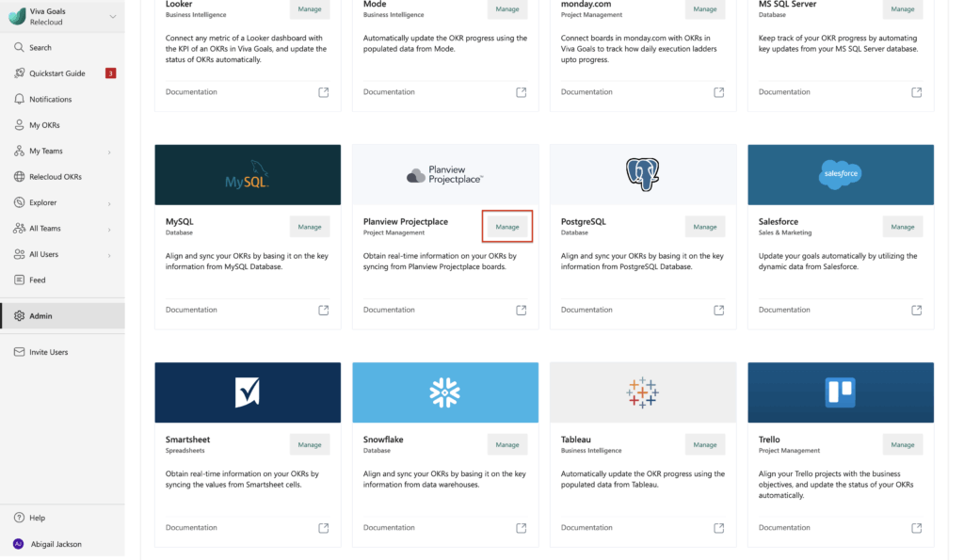Expand the Explorer submenu chevron

point(109,203)
